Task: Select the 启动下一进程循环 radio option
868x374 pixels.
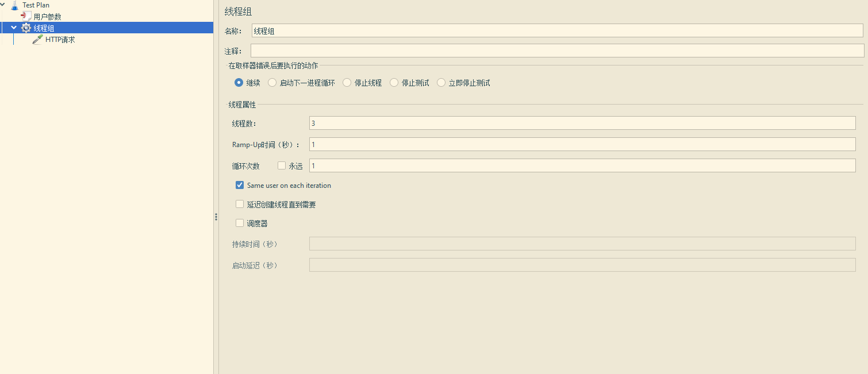Action: (272, 83)
